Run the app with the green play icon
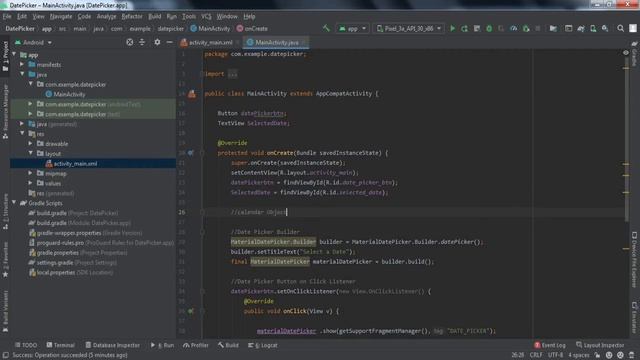This screenshot has height=360, width=640. tap(452, 29)
